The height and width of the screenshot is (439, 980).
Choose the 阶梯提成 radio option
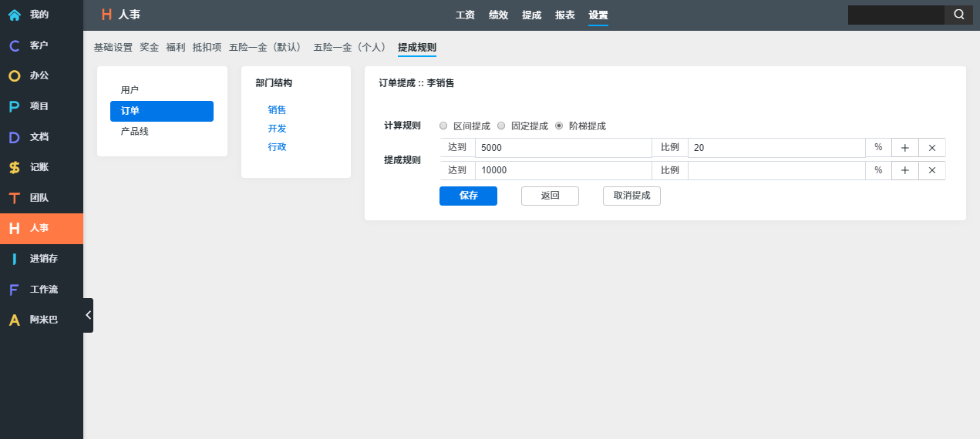559,126
